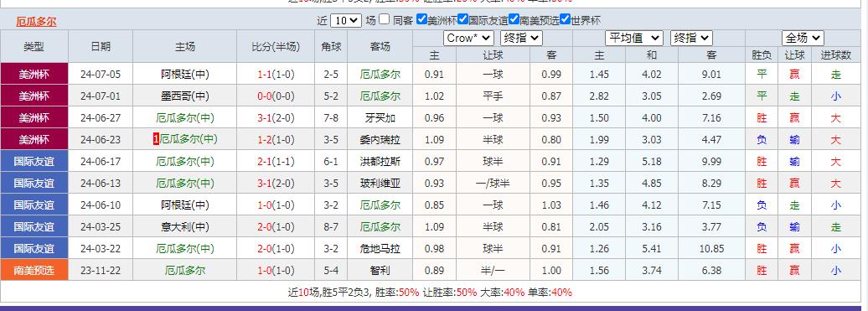Click handicap 一/球半 in Bolivia row

493,184
